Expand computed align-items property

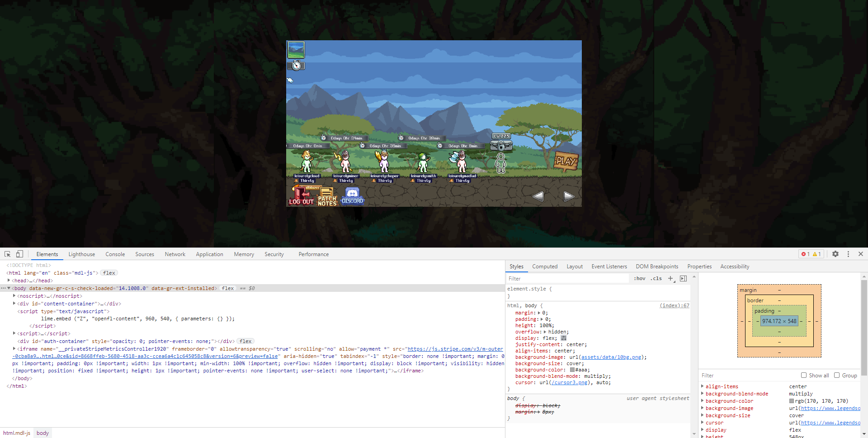point(703,386)
